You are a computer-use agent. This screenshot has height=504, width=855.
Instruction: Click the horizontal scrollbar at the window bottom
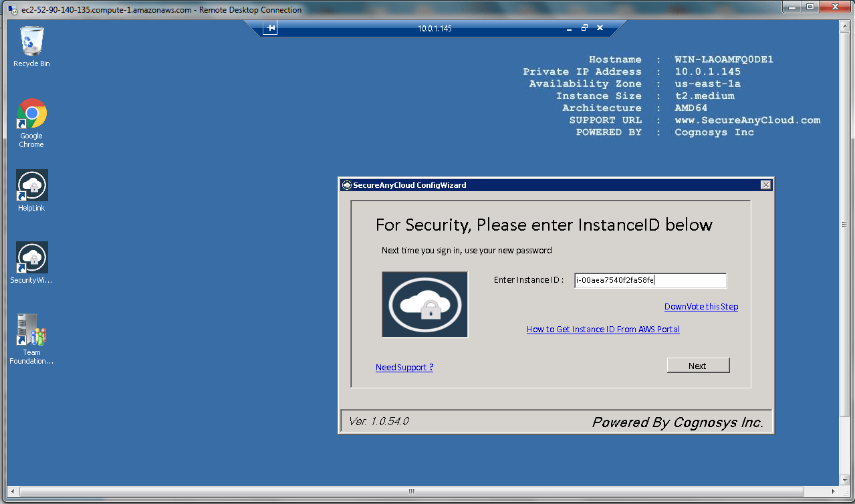point(411,491)
